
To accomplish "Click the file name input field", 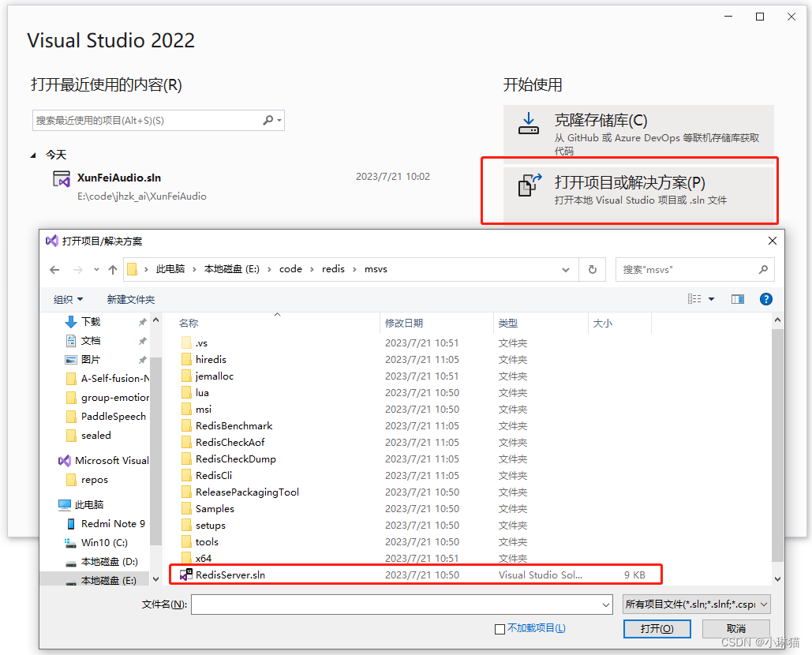I will (x=402, y=604).
